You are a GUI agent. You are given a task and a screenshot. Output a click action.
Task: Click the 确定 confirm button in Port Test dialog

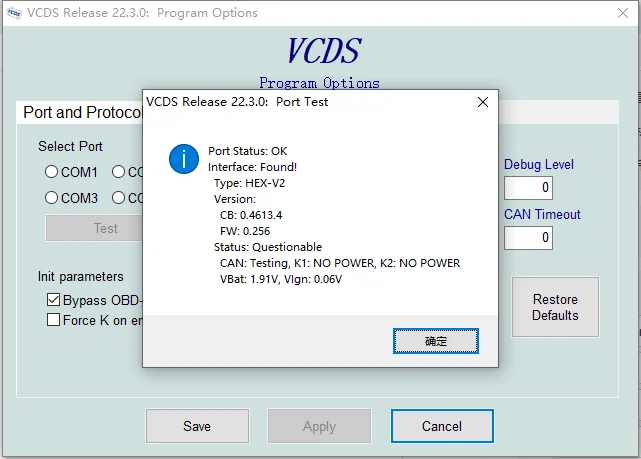(436, 341)
